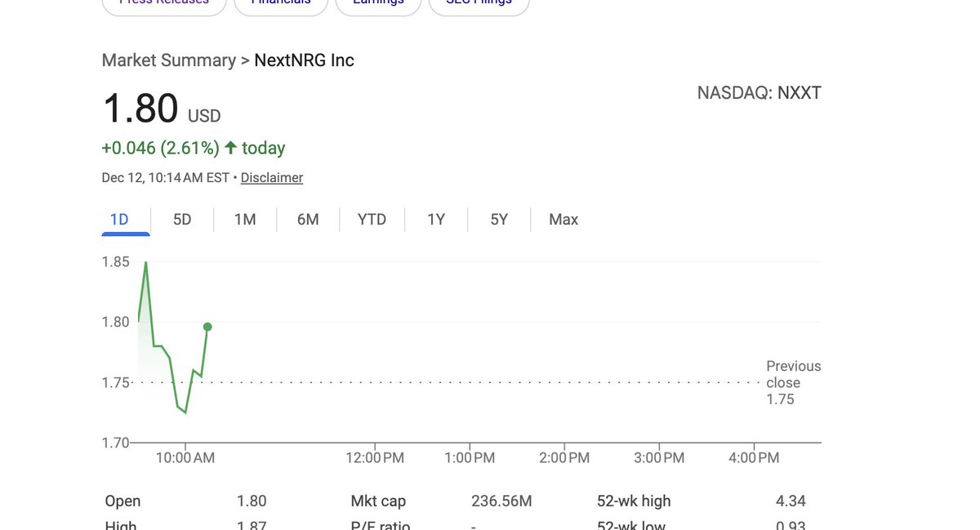
Task: Show the 6M chart range
Action: click(x=308, y=220)
